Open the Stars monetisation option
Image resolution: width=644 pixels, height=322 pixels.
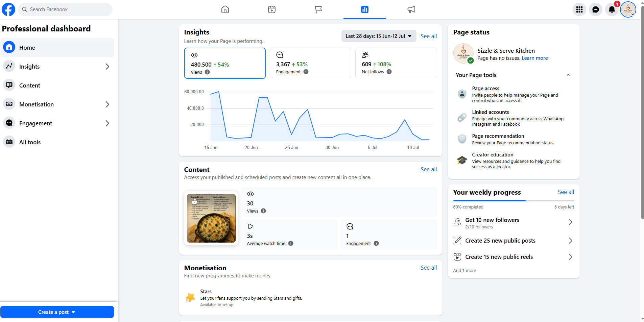(310, 298)
